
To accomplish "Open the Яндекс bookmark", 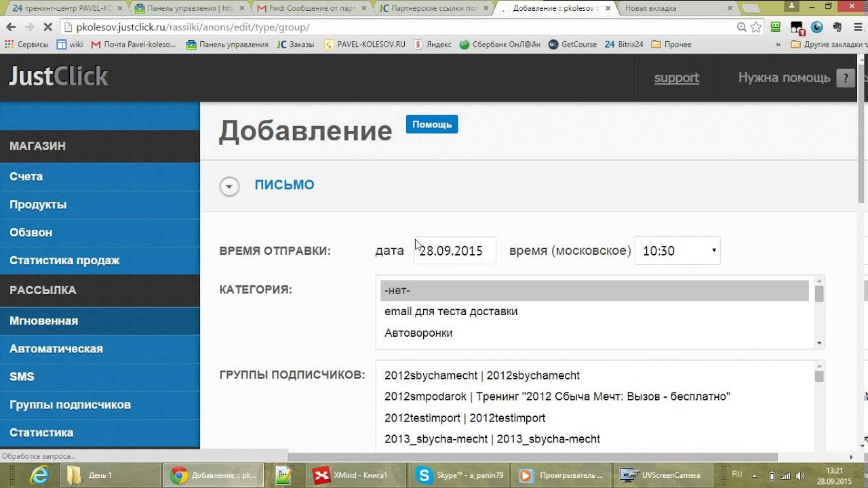I will coord(433,44).
